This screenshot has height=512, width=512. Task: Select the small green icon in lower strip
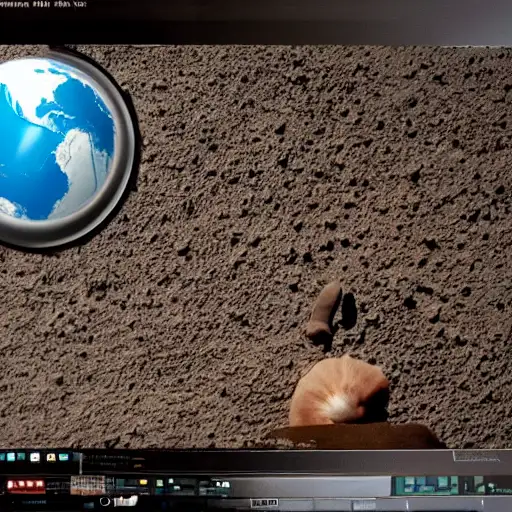160,483
